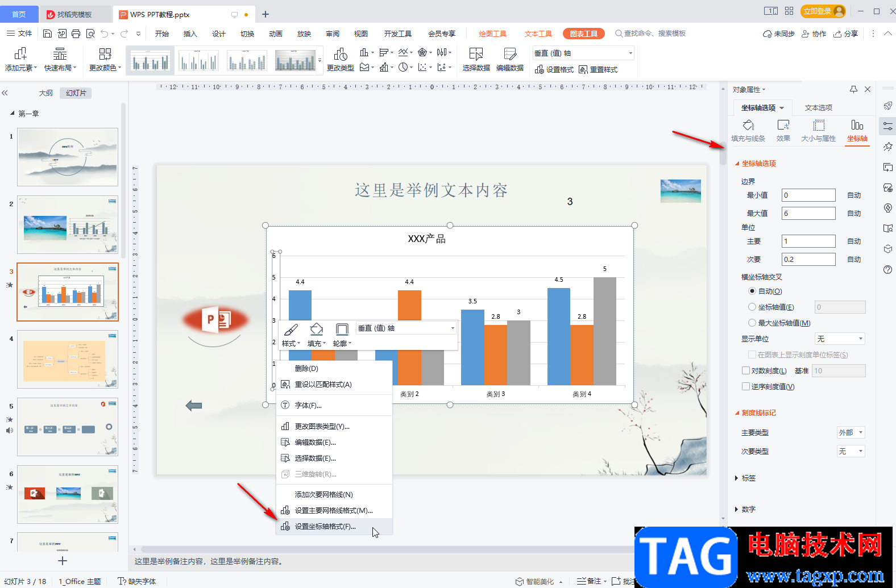The image size is (896, 588).
Task: Choose 设置坐标轴格式(F)... from context menu
Action: tap(334, 526)
